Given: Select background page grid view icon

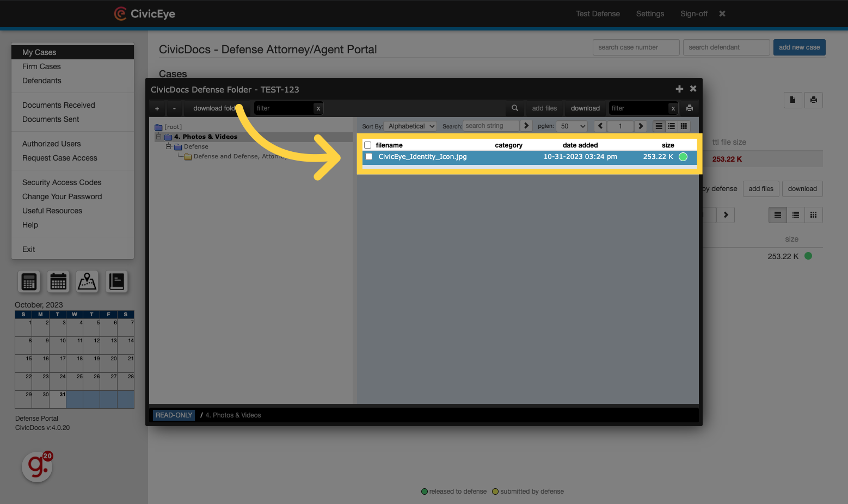Looking at the screenshot, I should (813, 215).
